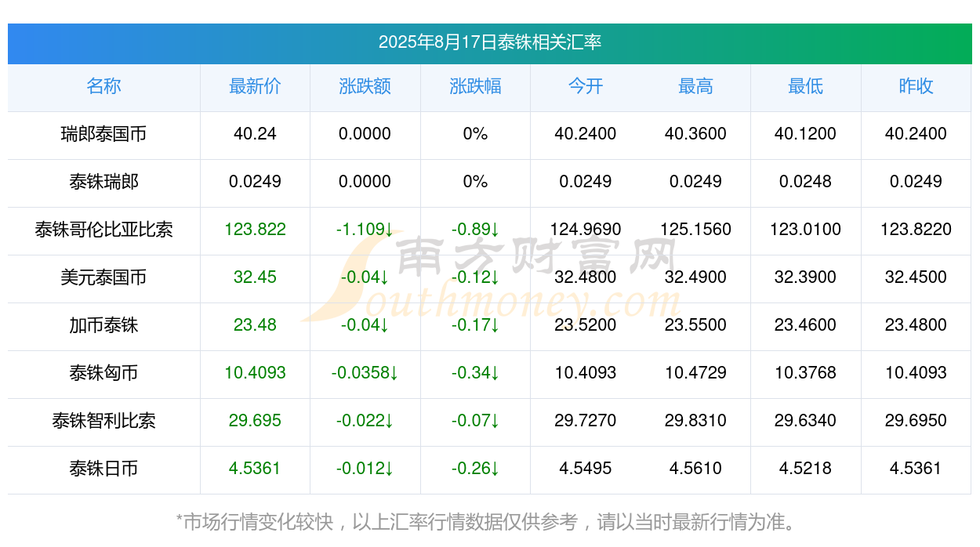
Task: Select the 名称 column header
Action: [x=103, y=86]
